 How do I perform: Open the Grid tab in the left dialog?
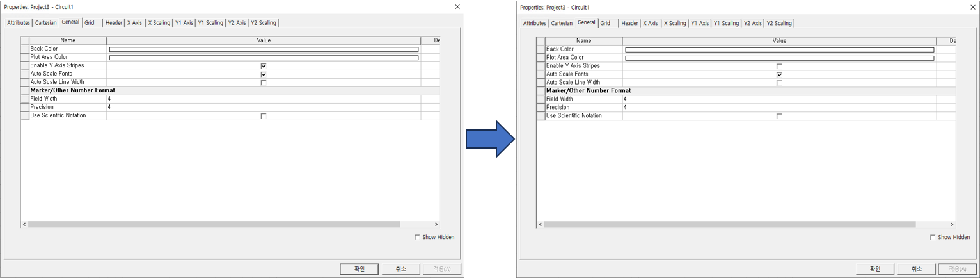pyautogui.click(x=90, y=23)
